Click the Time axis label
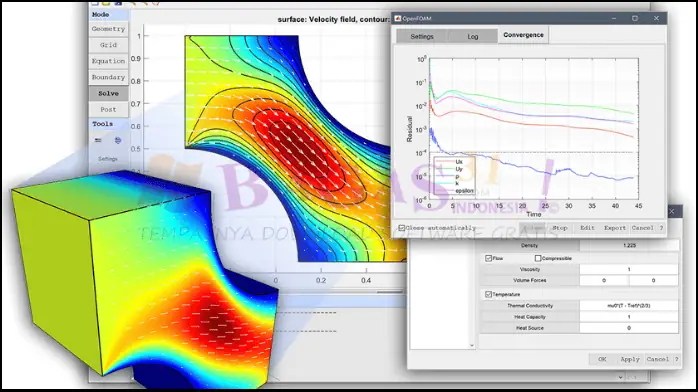This screenshot has width=698, height=392. (534, 214)
